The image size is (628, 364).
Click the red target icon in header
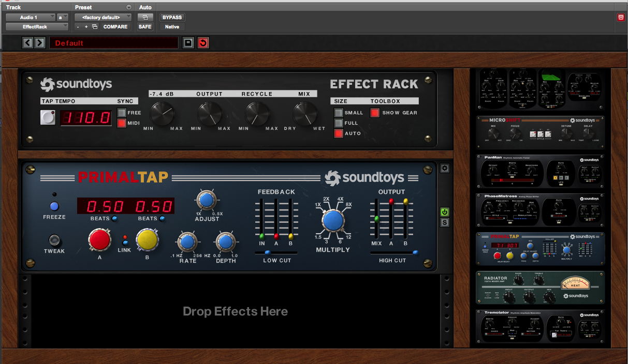(x=621, y=17)
